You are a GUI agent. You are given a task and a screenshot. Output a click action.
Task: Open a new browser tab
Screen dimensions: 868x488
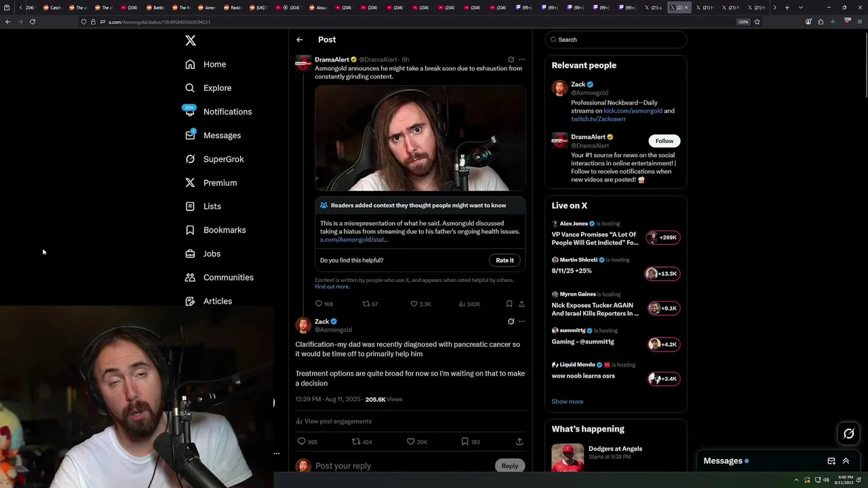click(x=787, y=7)
